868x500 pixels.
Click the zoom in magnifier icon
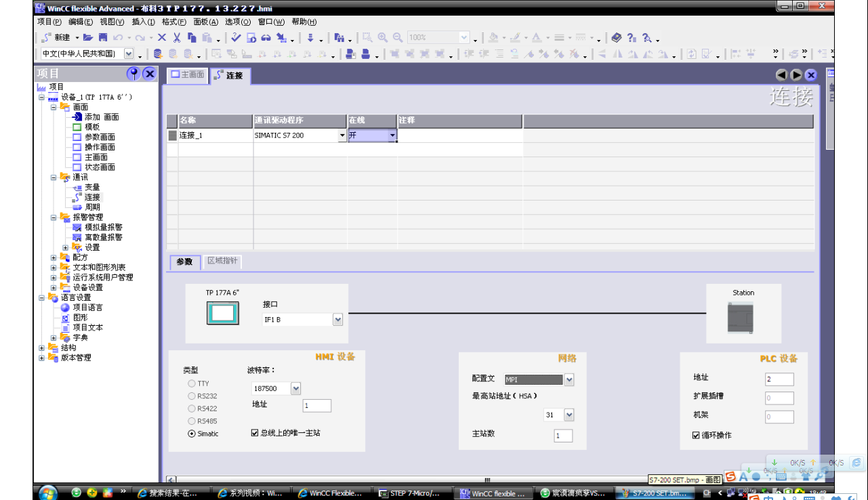[x=383, y=38]
